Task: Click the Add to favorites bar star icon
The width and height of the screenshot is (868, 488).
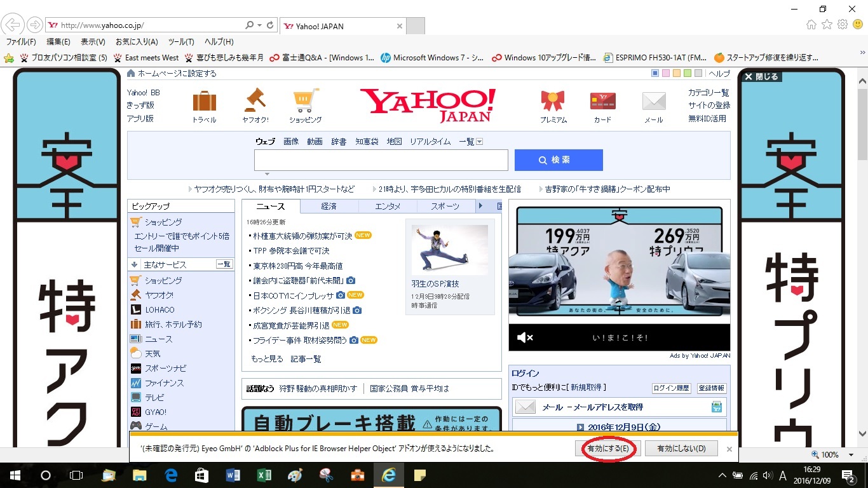Action: [x=9, y=58]
